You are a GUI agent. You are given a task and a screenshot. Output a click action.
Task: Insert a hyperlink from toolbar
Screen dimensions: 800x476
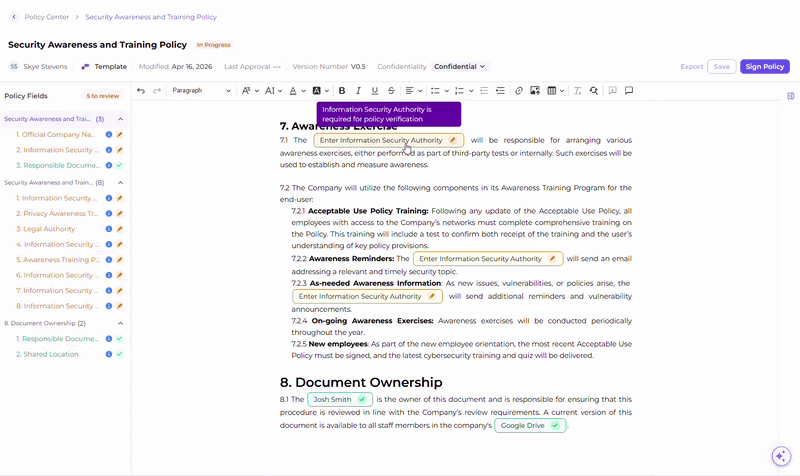click(519, 91)
